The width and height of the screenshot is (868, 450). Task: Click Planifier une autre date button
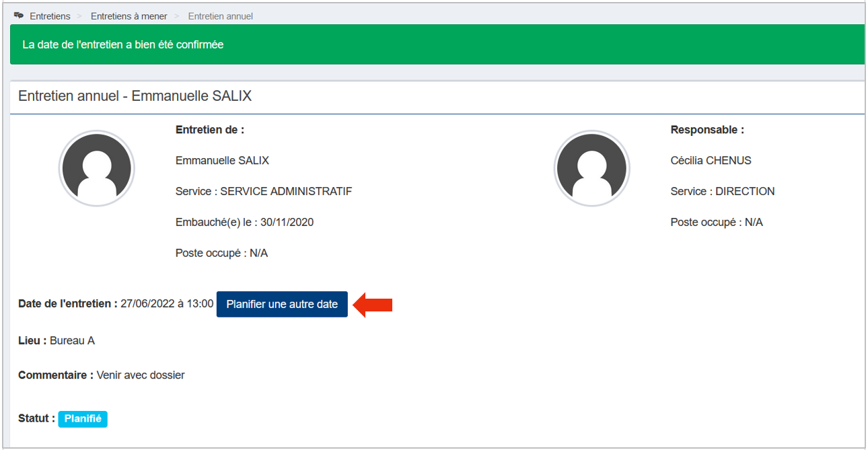tap(282, 304)
